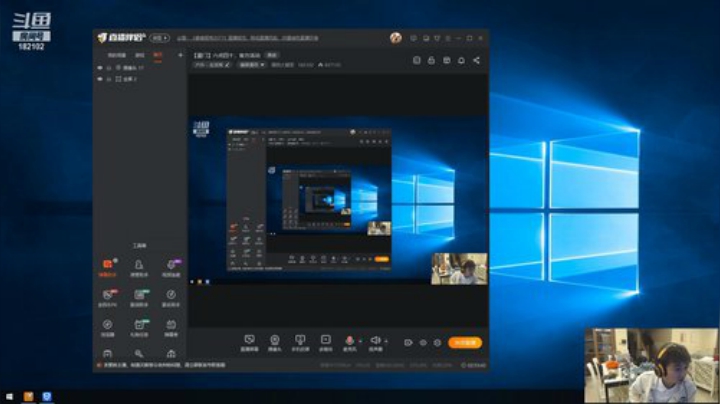Click the monitor icon in title bar

426,38
